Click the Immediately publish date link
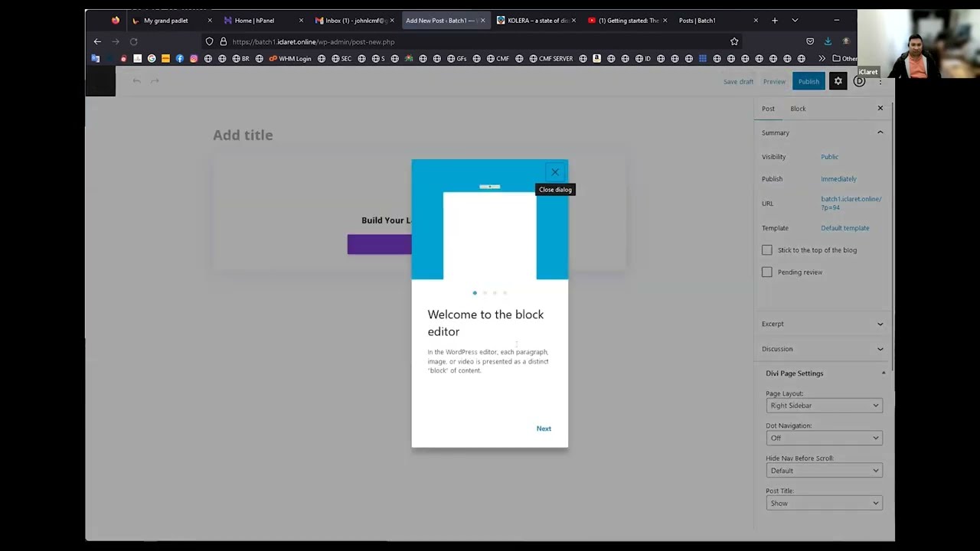 pyautogui.click(x=838, y=179)
